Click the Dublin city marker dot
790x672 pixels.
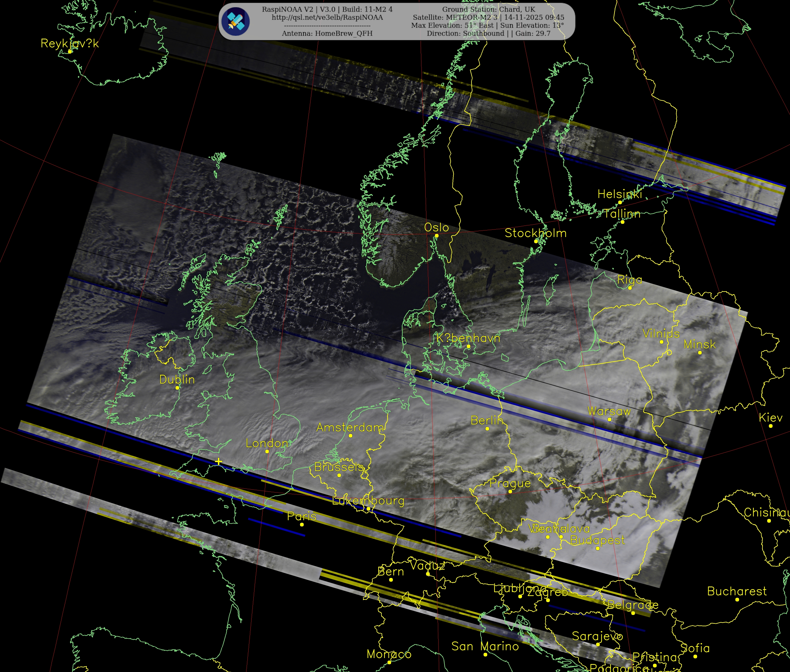[x=177, y=388]
